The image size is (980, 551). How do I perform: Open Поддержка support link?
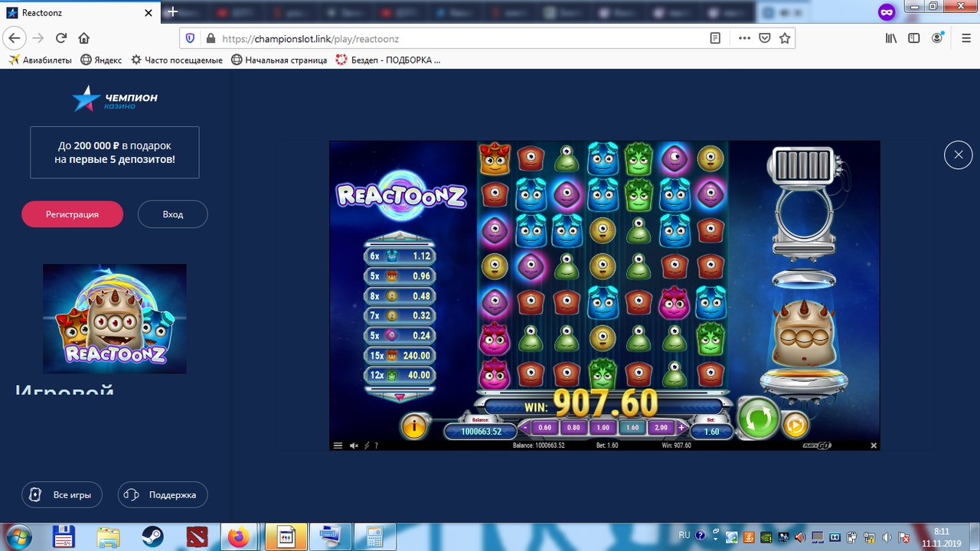coord(162,495)
